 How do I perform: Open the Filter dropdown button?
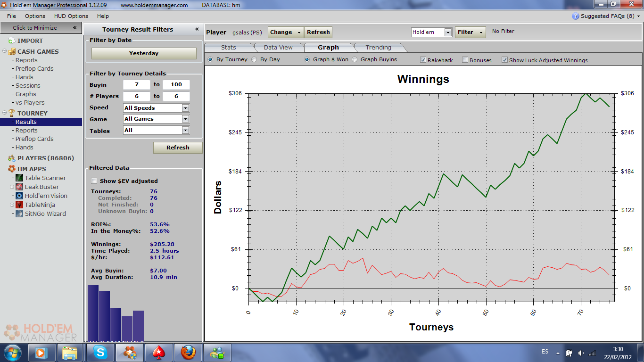470,32
